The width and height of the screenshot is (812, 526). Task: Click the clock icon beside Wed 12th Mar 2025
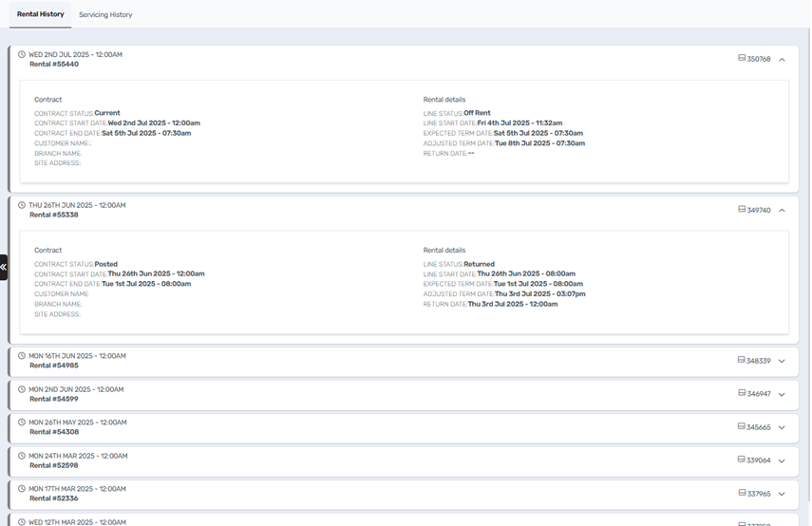pyautogui.click(x=22, y=522)
